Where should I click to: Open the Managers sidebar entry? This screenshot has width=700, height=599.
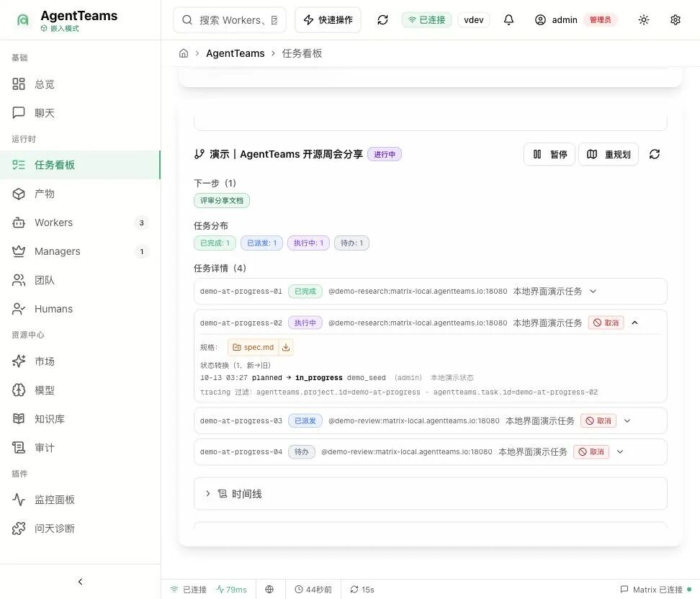pos(81,251)
